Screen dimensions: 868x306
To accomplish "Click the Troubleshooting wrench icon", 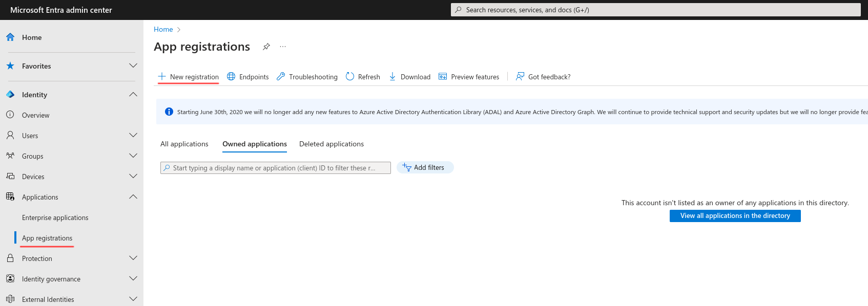I will pos(281,76).
